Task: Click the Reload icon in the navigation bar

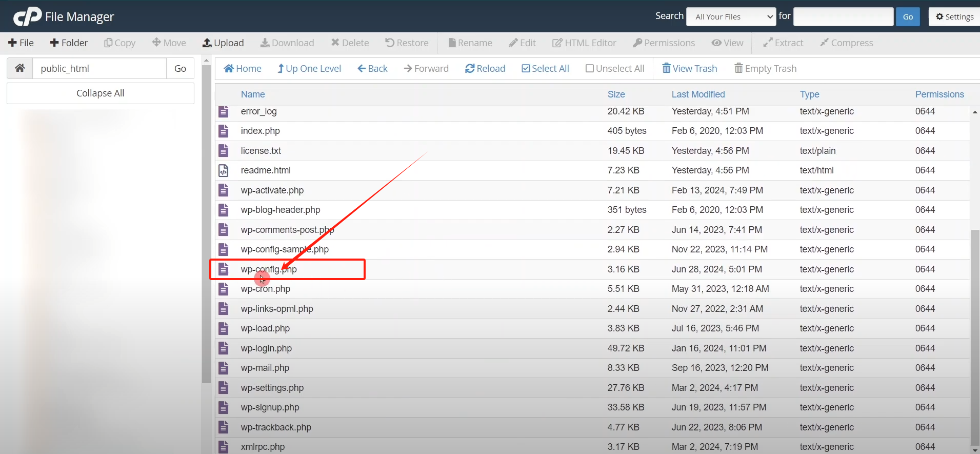Action: (x=469, y=69)
